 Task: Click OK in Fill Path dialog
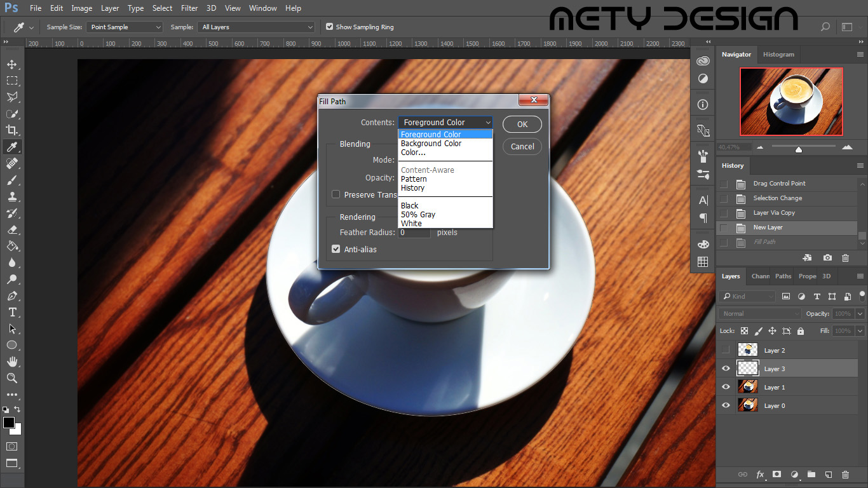(522, 124)
